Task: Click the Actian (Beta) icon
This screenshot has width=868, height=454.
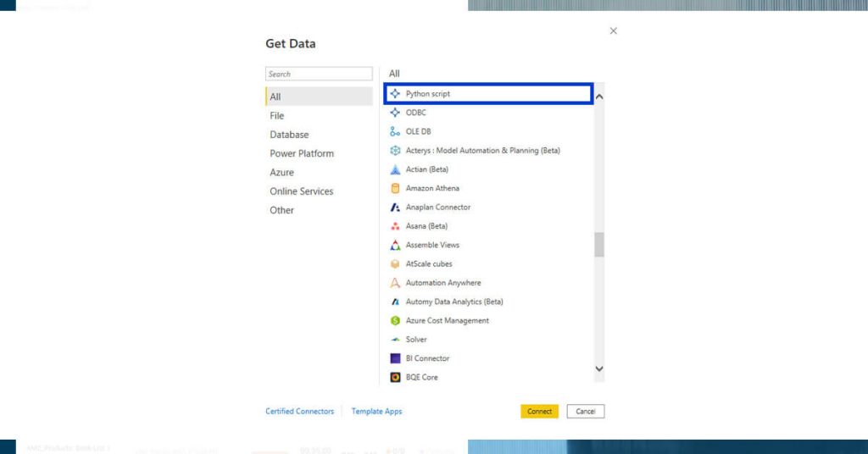Action: pyautogui.click(x=395, y=169)
